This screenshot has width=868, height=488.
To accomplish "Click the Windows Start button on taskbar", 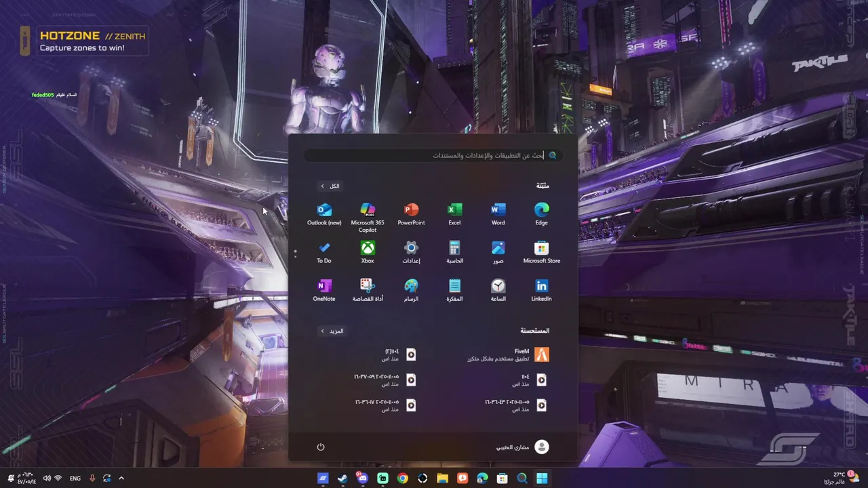I will pos(542,478).
